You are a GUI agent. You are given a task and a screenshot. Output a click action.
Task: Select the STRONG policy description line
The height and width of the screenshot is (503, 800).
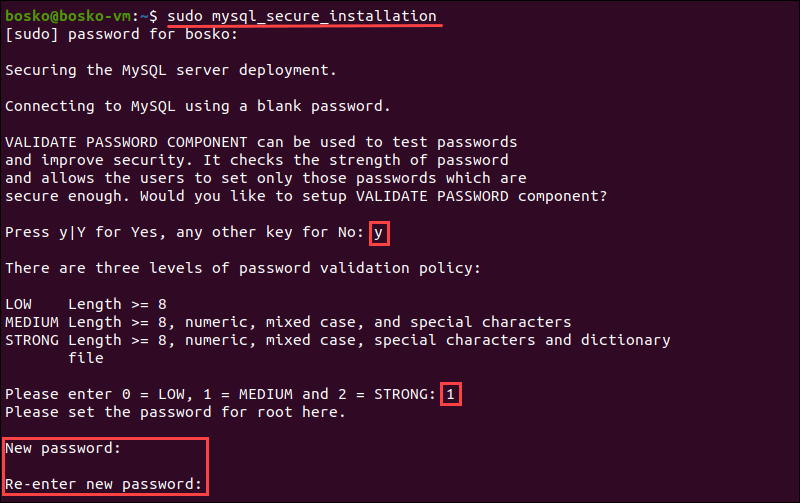(x=337, y=340)
